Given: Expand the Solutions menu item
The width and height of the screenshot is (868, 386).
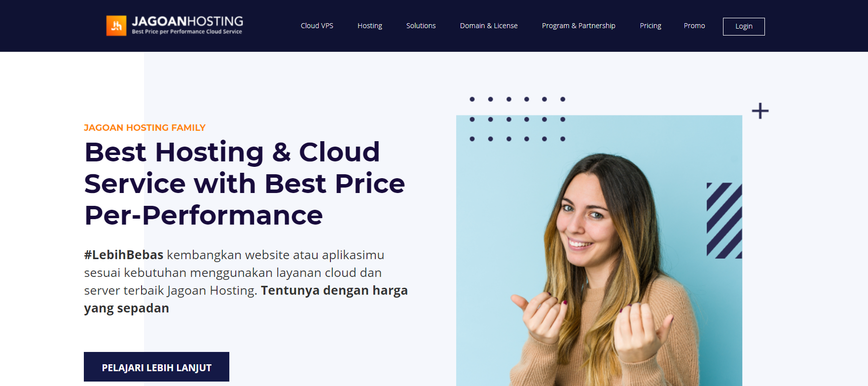Looking at the screenshot, I should click(x=421, y=26).
